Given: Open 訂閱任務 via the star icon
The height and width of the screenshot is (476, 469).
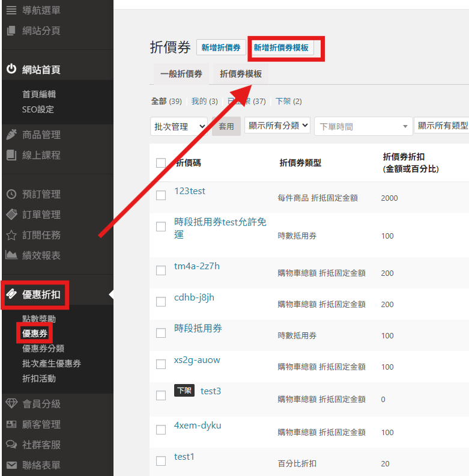Looking at the screenshot, I should 11,235.
